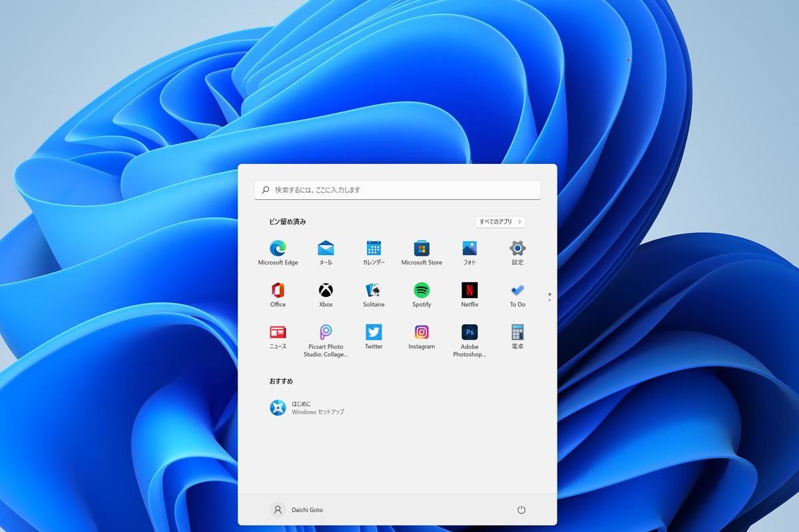Open Daichi Goto user account menu
This screenshot has height=532, width=799.
pyautogui.click(x=297, y=510)
